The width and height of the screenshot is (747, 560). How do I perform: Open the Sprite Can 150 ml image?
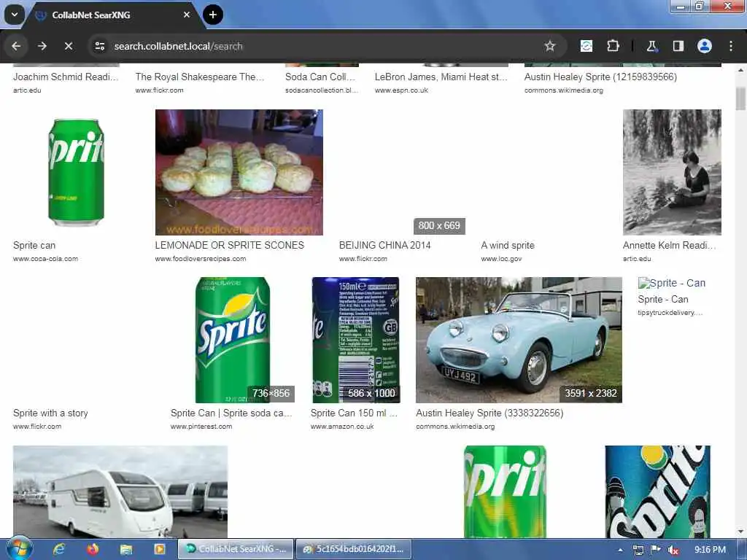[356, 340]
